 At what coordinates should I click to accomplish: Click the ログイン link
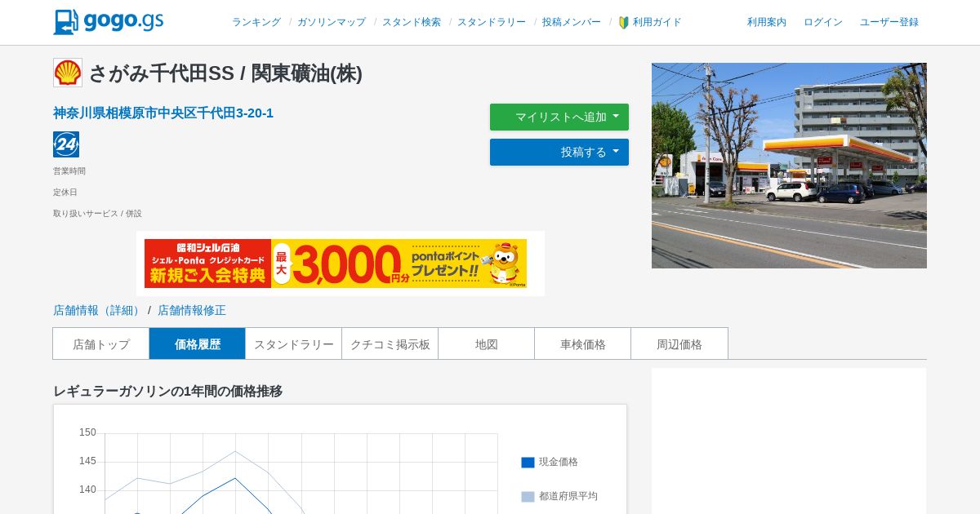(x=823, y=22)
